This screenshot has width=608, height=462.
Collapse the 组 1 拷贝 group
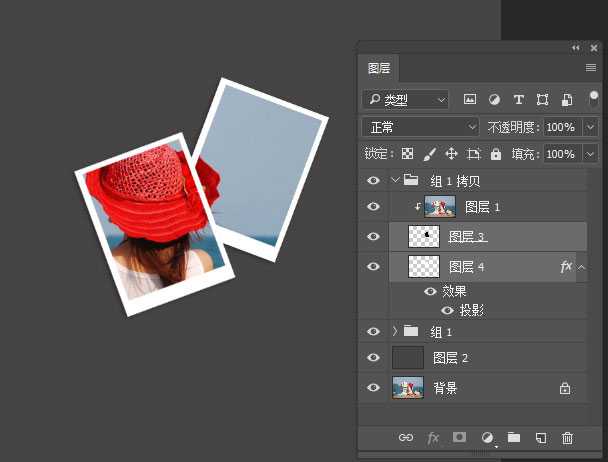tap(395, 181)
